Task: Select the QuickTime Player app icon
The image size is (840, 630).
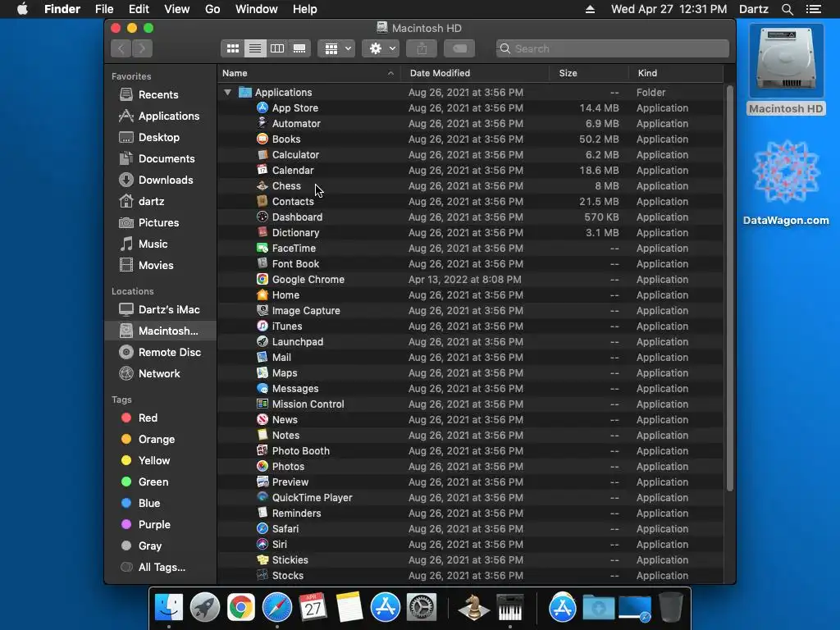Action: coord(262,497)
